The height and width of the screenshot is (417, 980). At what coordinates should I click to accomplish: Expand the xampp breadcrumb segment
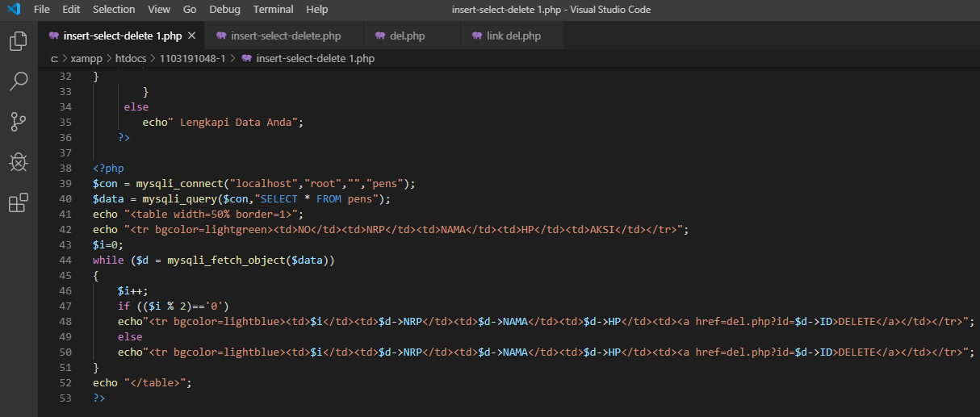tap(86, 58)
